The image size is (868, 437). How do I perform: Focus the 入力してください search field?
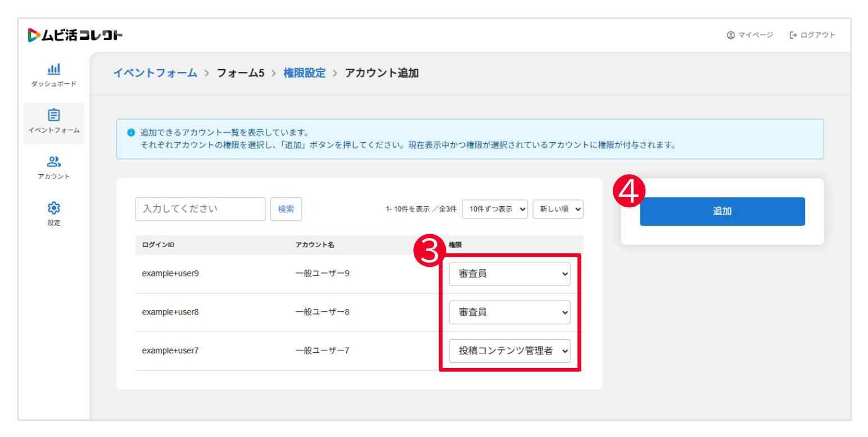tap(201, 209)
